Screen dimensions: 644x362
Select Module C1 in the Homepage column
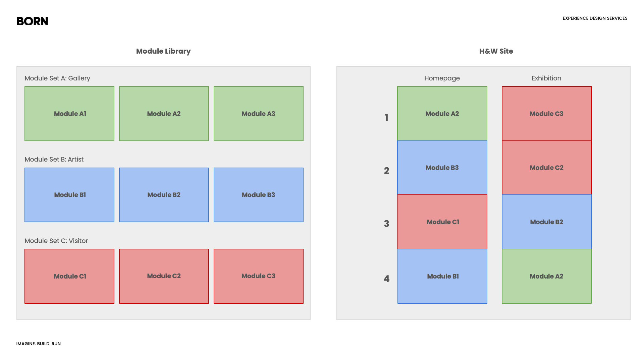[442, 222]
